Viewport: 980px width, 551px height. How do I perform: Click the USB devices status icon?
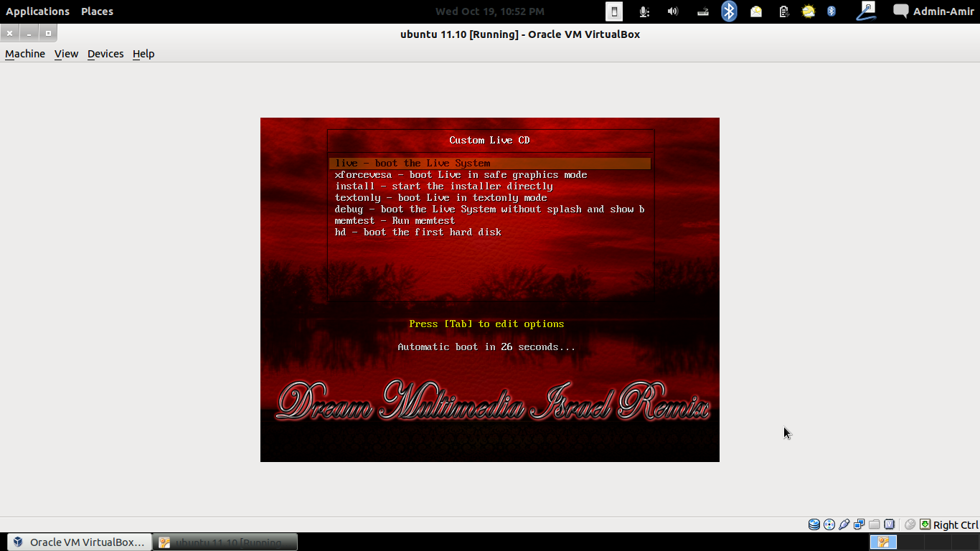coord(844,524)
